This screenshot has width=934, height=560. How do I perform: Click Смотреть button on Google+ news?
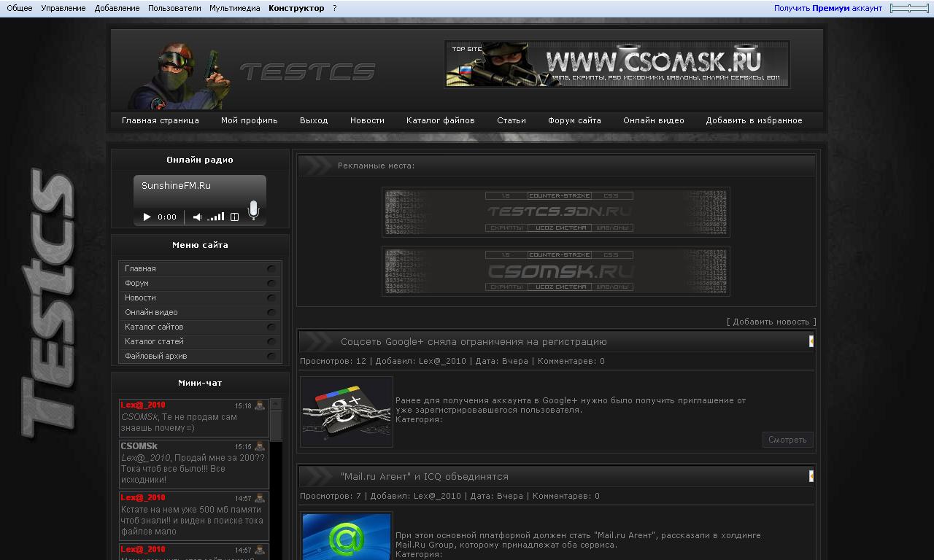click(788, 440)
